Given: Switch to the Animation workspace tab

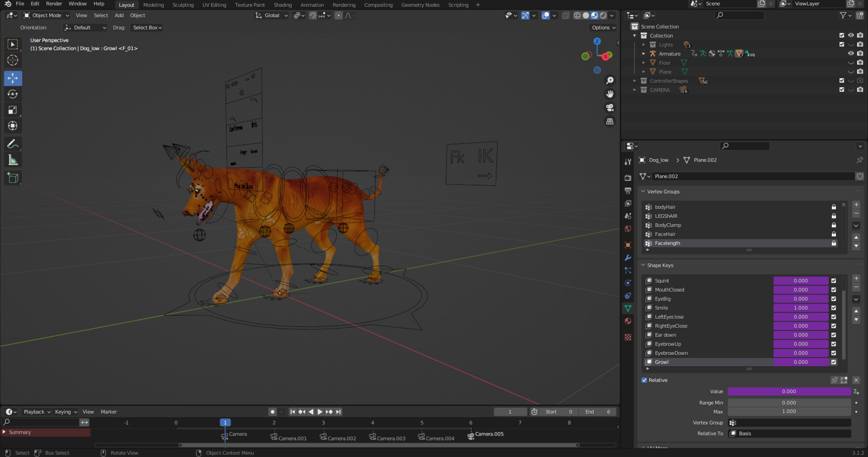Looking at the screenshot, I should pos(312,5).
